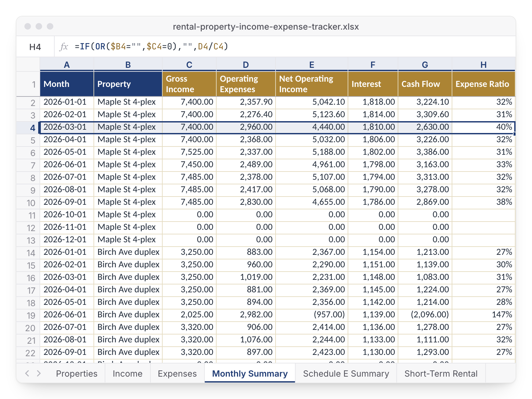532x399 pixels.
Task: Select the 147% expense ratio cell
Action: coord(484,315)
